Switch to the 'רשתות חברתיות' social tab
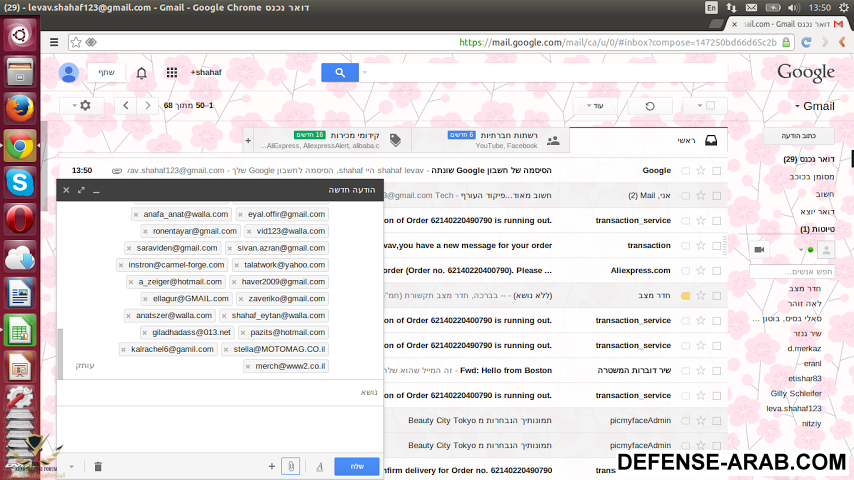The image size is (854, 480). coord(490,140)
